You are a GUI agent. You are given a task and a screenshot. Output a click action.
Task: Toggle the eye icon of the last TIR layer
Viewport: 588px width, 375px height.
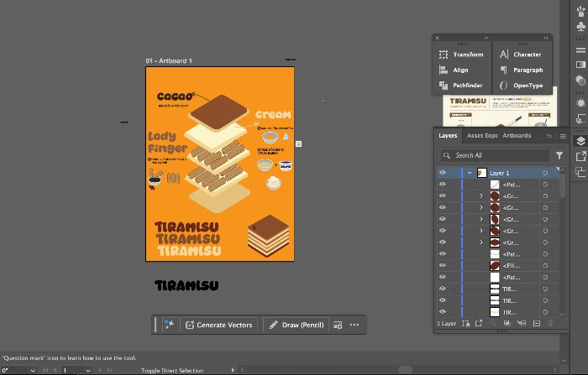click(x=443, y=312)
